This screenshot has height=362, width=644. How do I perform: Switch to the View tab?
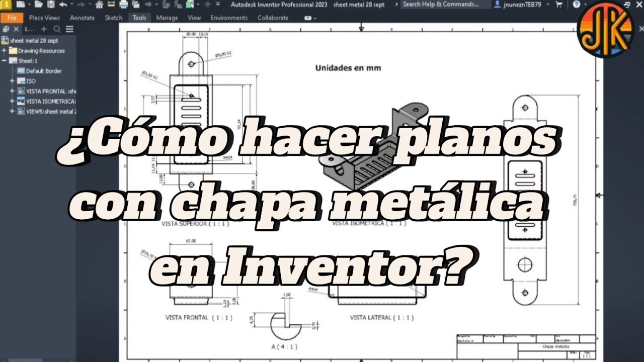(194, 18)
